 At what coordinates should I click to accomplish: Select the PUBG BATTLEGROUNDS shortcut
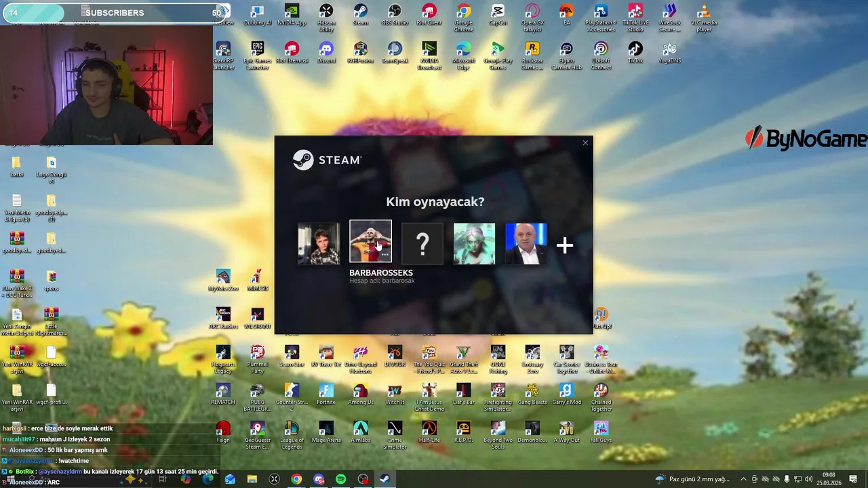click(x=257, y=398)
